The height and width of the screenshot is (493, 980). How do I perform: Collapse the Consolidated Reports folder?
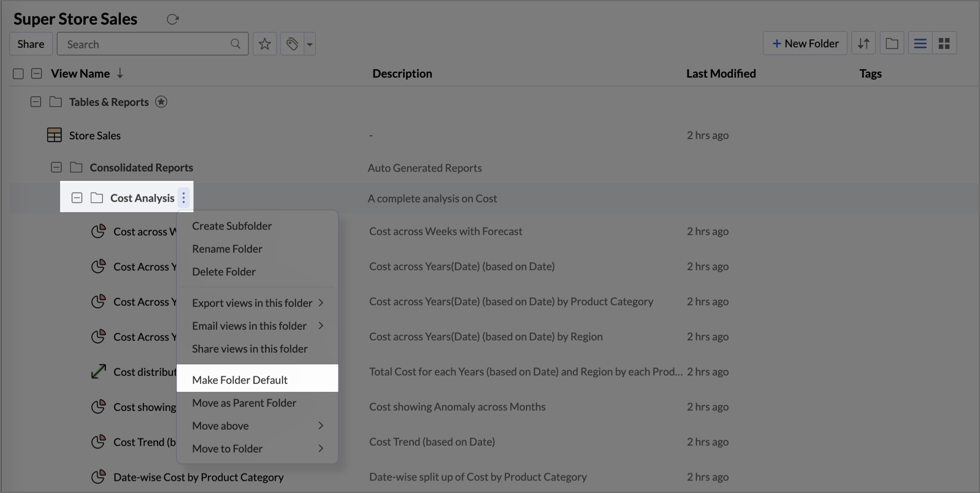[56, 167]
